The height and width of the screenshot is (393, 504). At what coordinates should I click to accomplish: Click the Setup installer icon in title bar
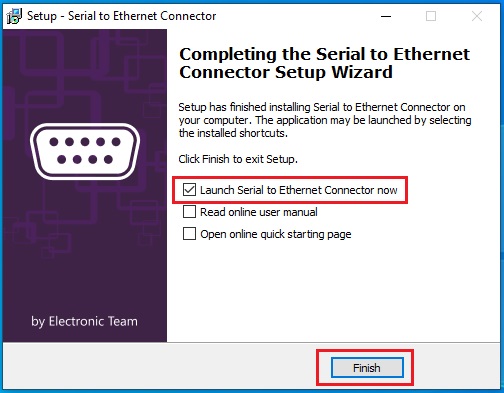[14, 16]
